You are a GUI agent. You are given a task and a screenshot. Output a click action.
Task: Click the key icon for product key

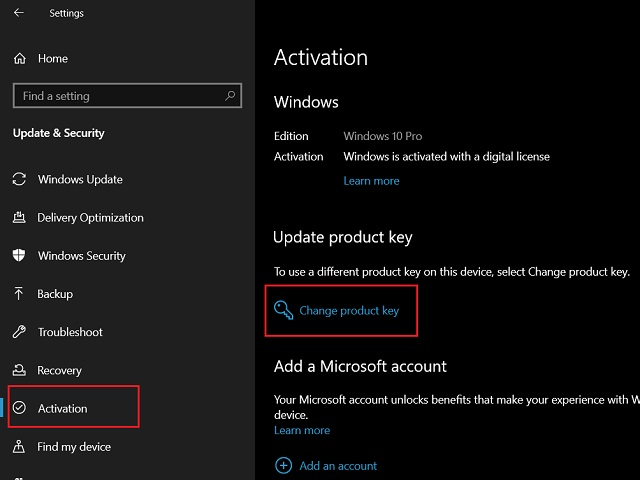284,310
